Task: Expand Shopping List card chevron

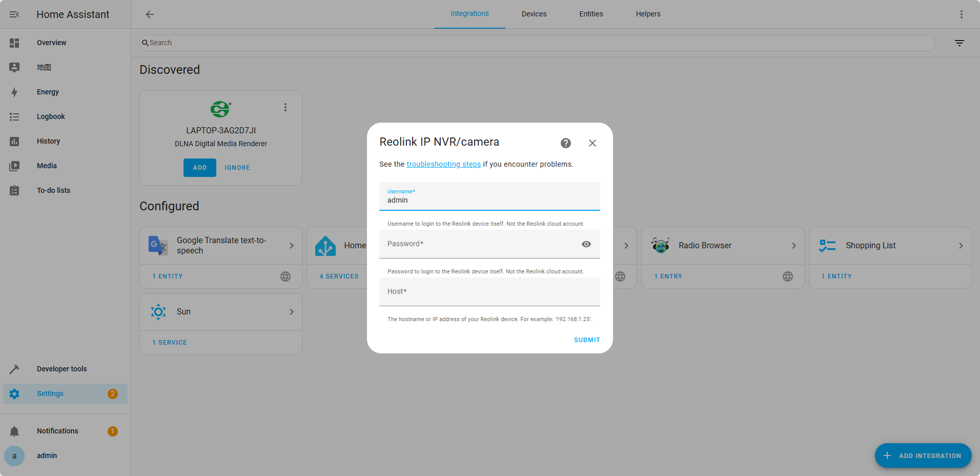Action: point(961,246)
